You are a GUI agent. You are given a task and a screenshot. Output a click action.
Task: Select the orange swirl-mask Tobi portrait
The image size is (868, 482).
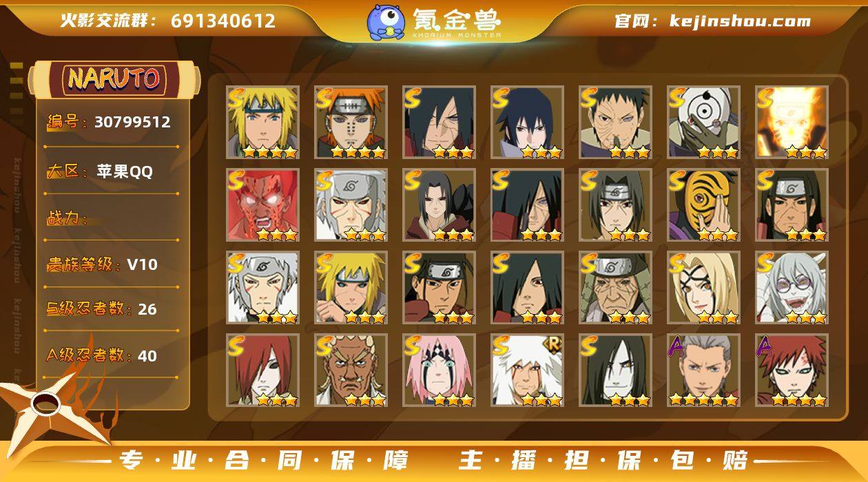(x=704, y=205)
